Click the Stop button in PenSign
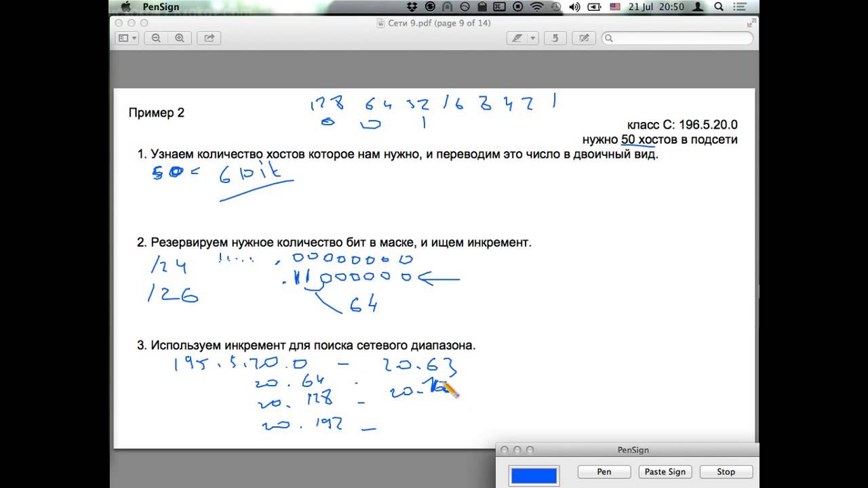The image size is (868, 488). pos(726,472)
